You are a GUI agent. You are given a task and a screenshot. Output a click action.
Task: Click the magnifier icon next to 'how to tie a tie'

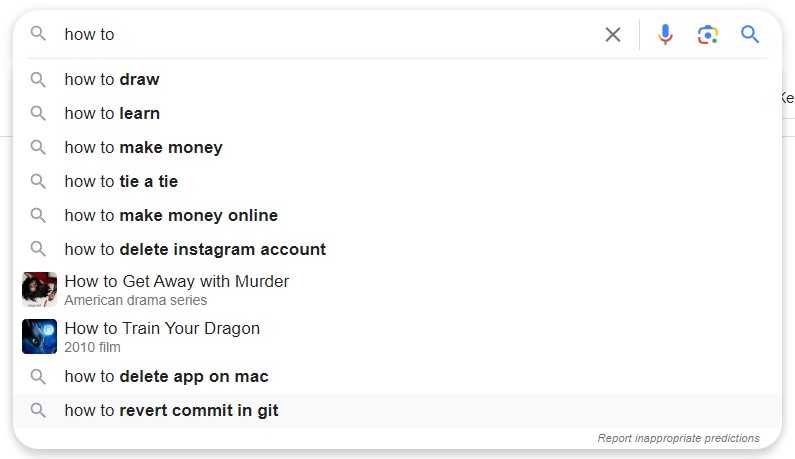[38, 182]
